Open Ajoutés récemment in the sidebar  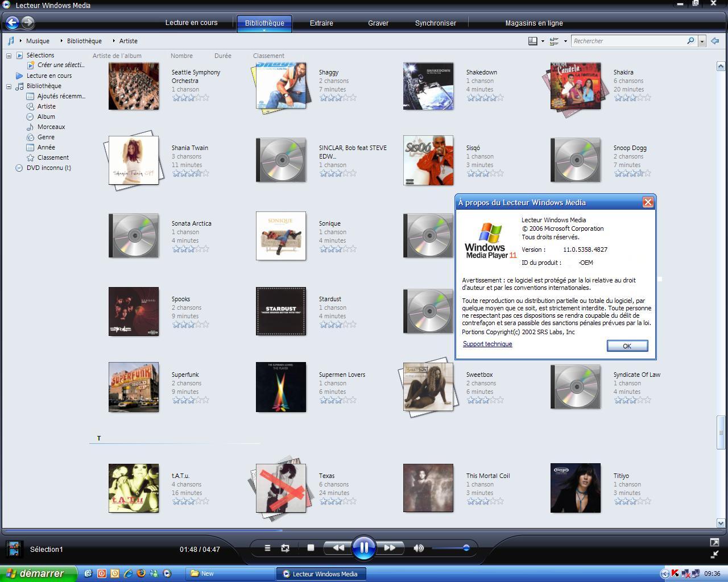61,96
